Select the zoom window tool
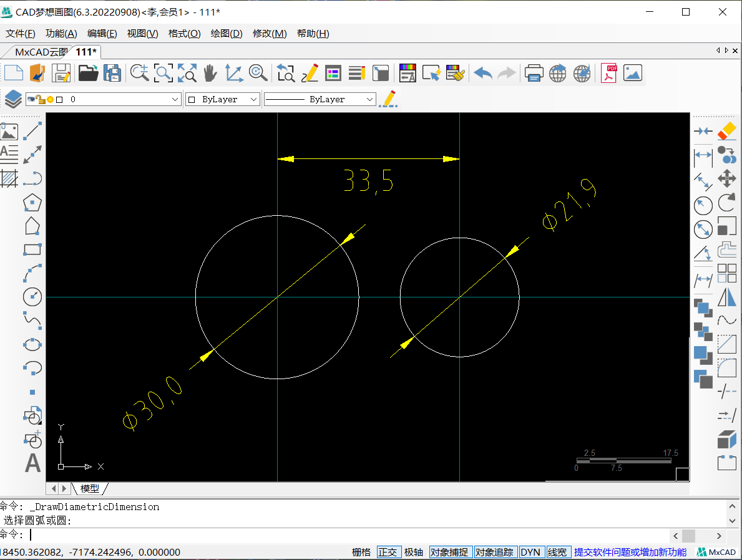Image resolution: width=742 pixels, height=560 pixels. (164, 74)
